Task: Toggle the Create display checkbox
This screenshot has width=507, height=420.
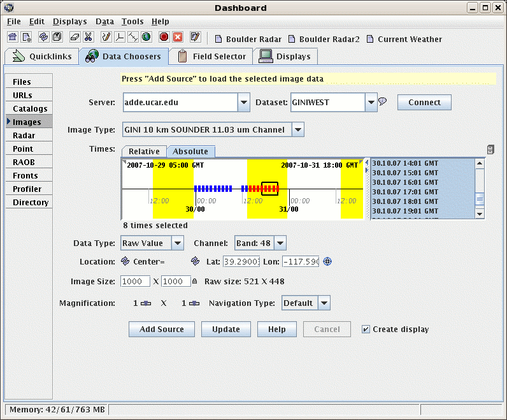Action: tap(366, 329)
